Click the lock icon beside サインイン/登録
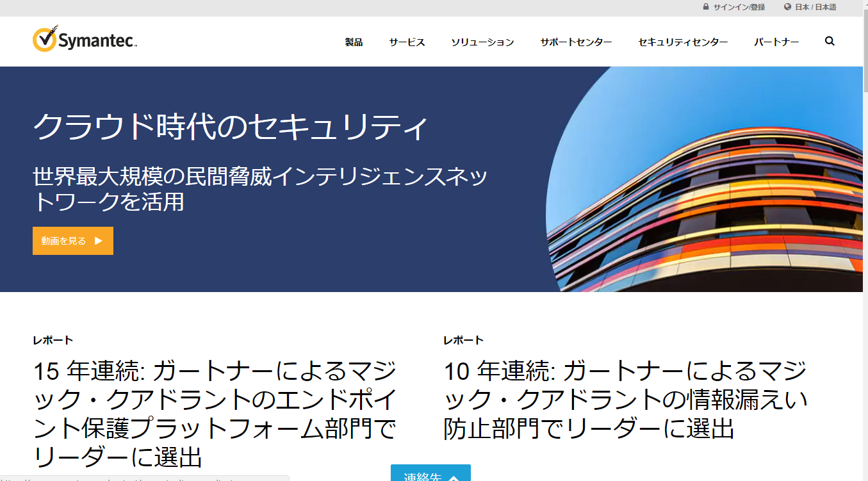Viewport: 868px width, 481px height. point(706,7)
